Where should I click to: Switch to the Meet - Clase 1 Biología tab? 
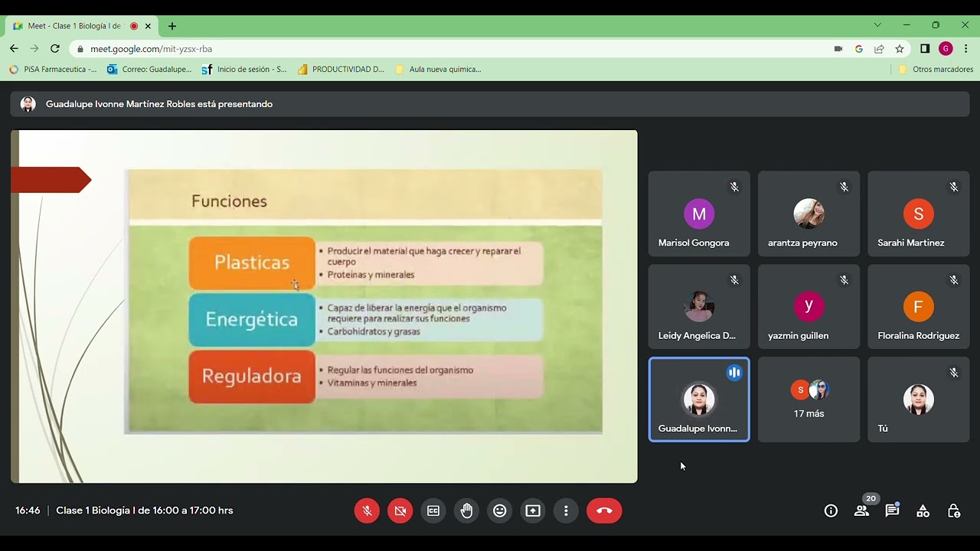point(82,26)
